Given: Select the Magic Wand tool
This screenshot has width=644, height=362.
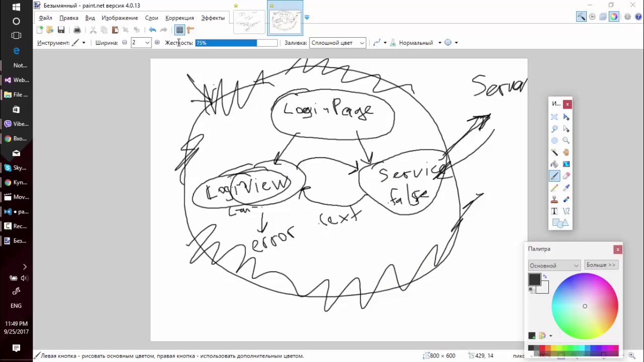Looking at the screenshot, I should coord(554,152).
